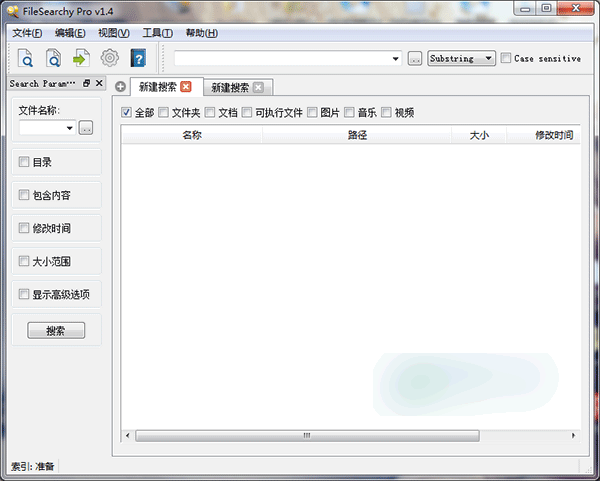Toggle the 目录 checkbox
The image size is (600, 481).
(x=25, y=162)
